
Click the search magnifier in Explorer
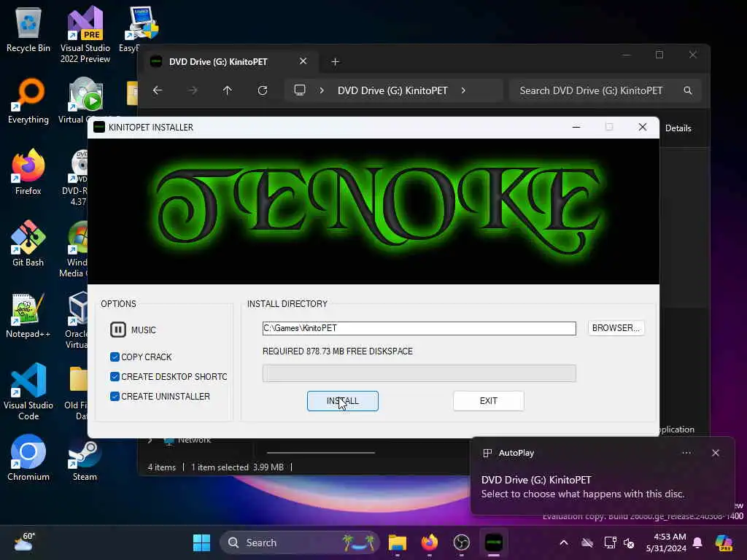point(687,90)
